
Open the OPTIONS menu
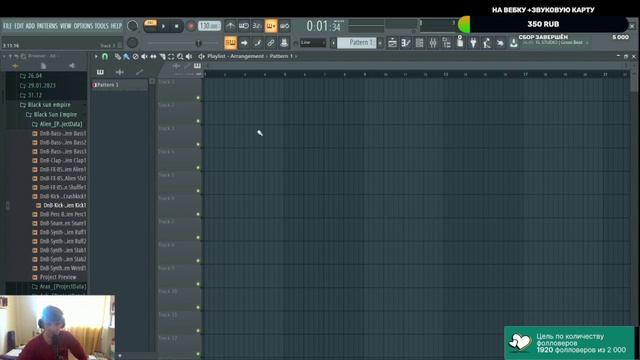(83, 26)
